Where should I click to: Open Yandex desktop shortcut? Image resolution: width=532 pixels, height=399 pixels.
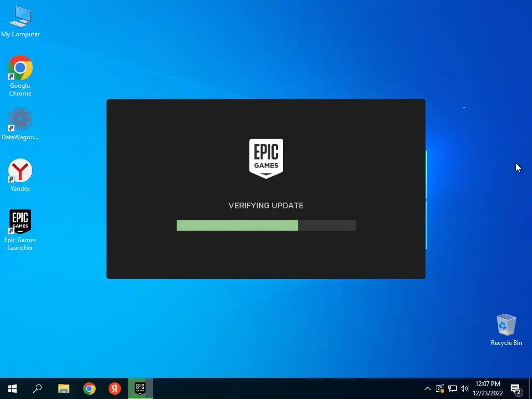click(x=20, y=176)
